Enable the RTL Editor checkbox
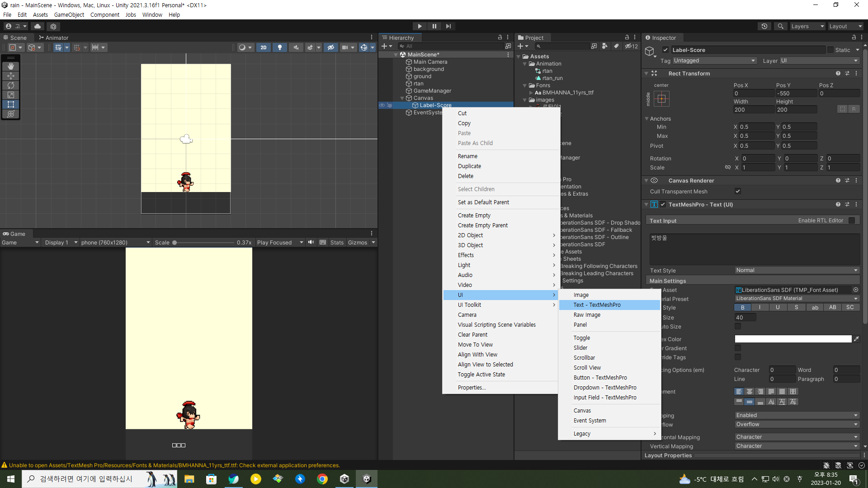The width and height of the screenshot is (868, 488). click(x=852, y=221)
